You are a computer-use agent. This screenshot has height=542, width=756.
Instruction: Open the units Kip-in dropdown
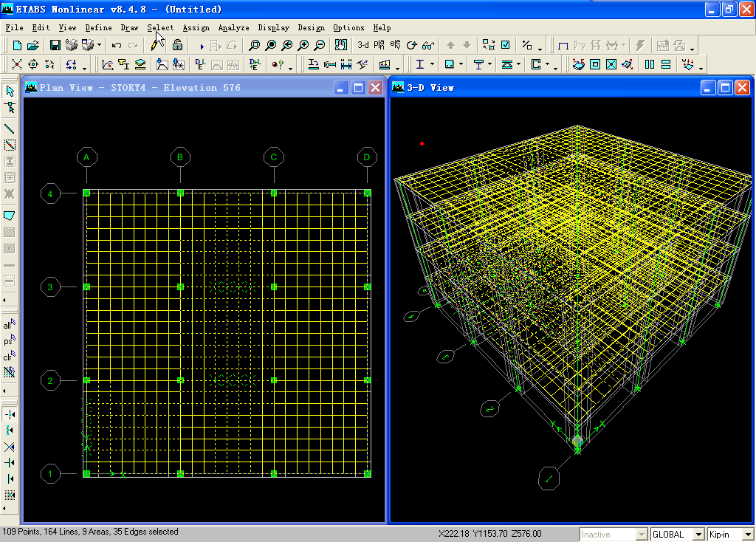(749, 535)
